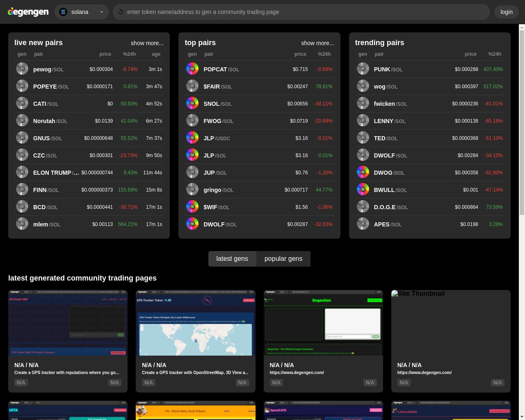Click the D.O.G.E gen icon
This screenshot has width=525, height=420.
point(363,206)
